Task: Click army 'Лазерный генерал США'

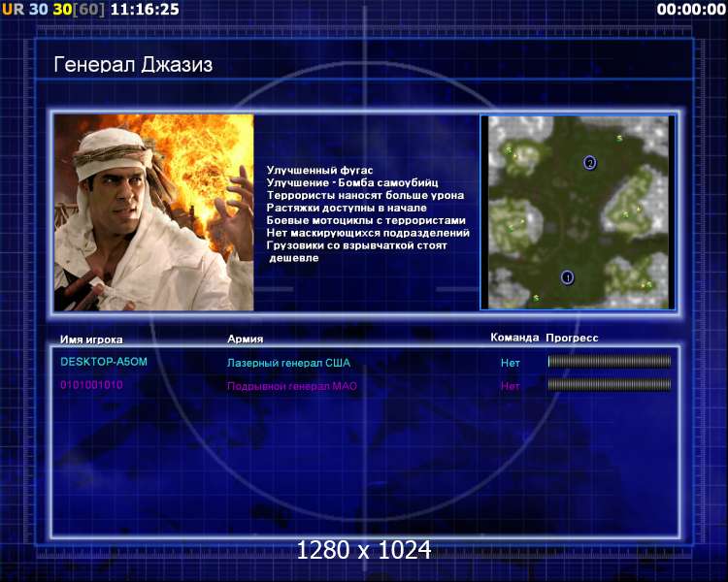Action: coord(288,363)
